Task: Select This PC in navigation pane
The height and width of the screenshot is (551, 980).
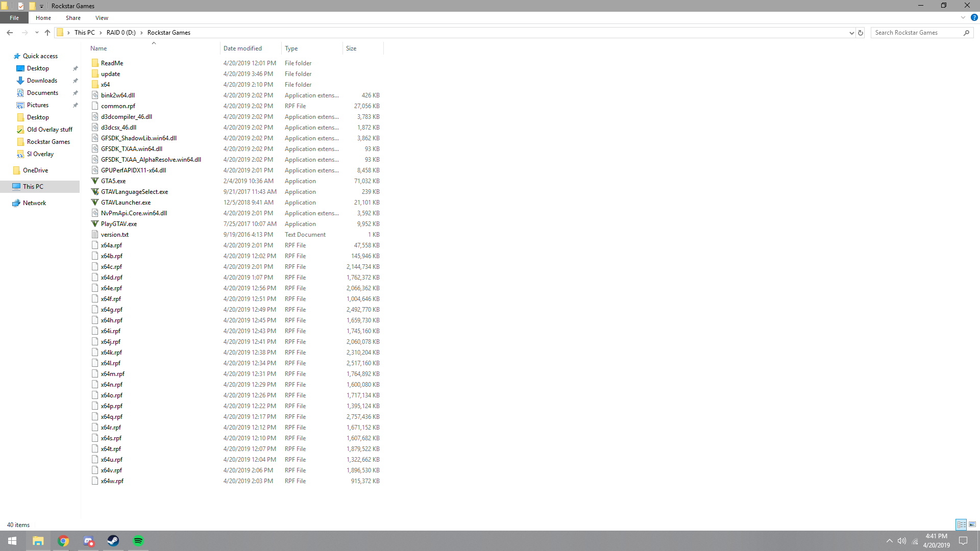Action: point(33,187)
